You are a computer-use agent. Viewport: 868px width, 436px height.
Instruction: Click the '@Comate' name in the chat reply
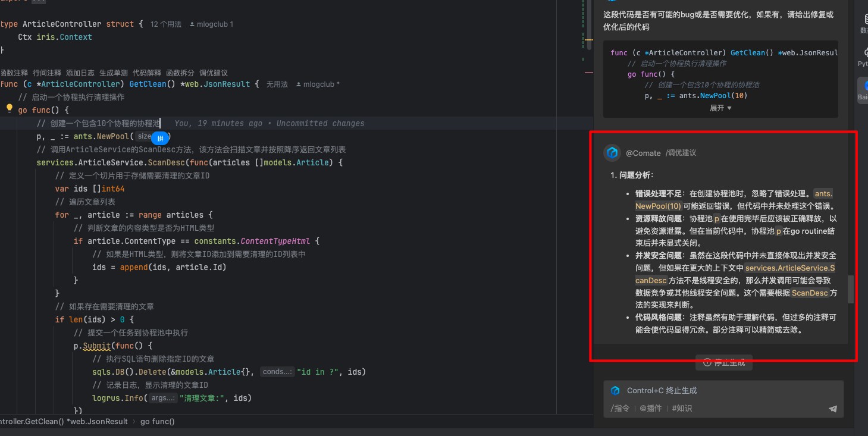click(x=643, y=153)
